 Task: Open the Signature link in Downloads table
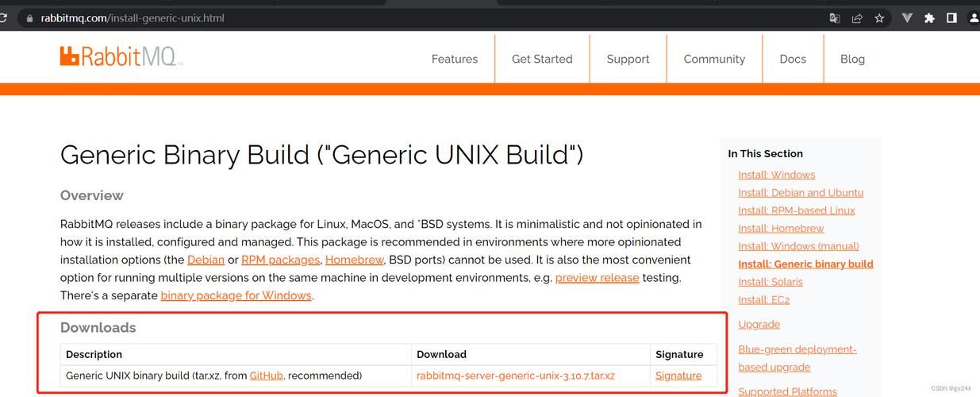pos(678,376)
